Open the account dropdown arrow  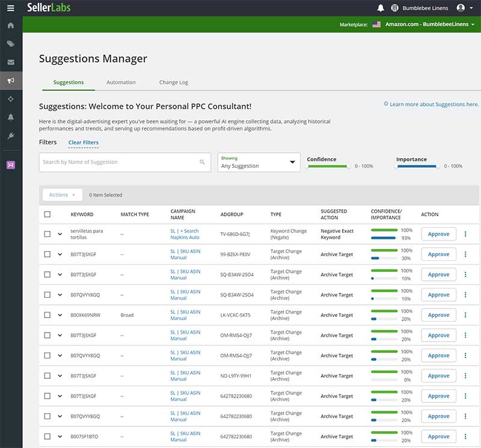pos(471,8)
